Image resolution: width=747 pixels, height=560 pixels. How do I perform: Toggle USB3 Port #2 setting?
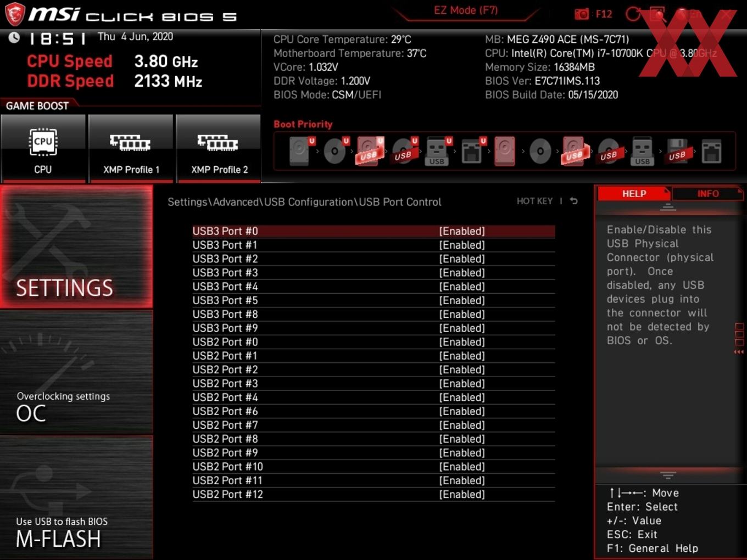[x=374, y=259]
